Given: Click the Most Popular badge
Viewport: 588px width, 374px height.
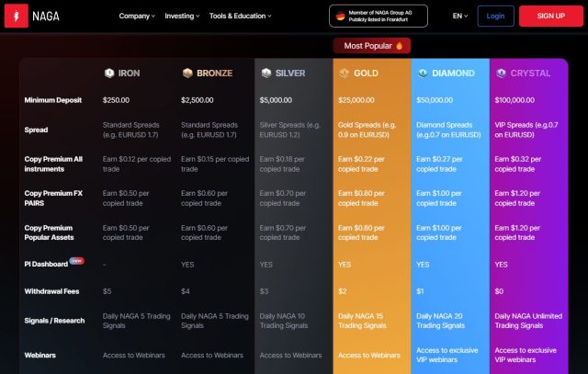Looking at the screenshot, I should click(372, 46).
